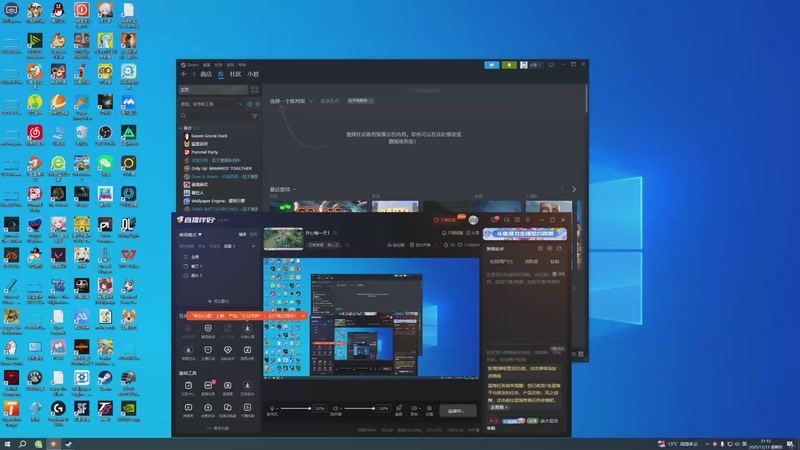Collapse the 最近 category in Steam game list
This screenshot has width=800, height=450.
point(181,128)
